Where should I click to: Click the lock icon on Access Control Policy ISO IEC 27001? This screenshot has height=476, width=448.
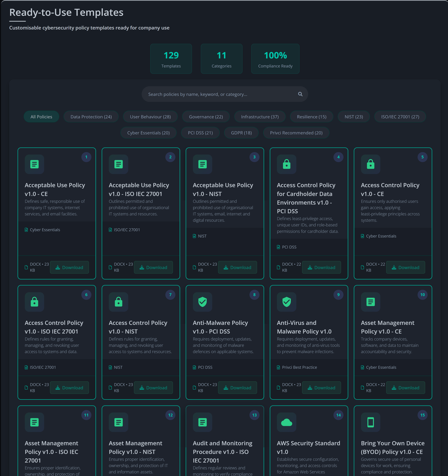pos(34,302)
